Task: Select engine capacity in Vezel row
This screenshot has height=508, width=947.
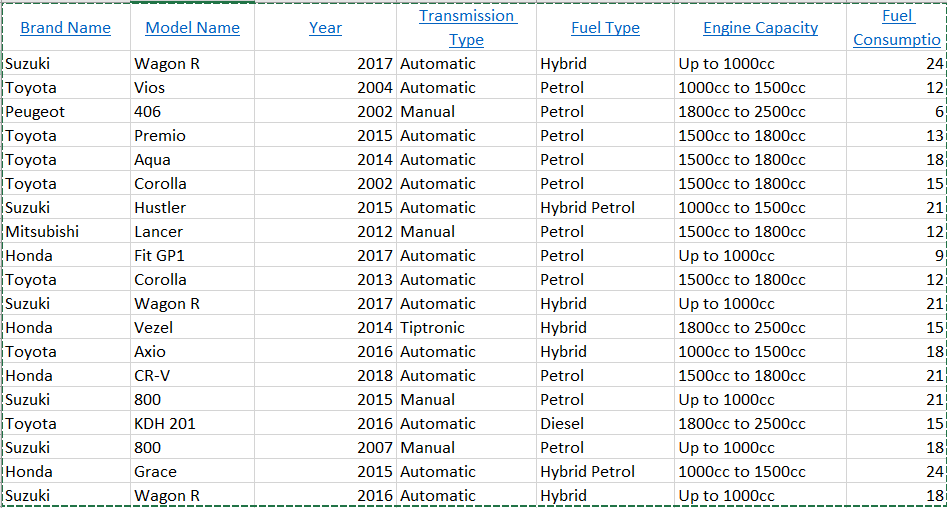Action: coord(760,327)
